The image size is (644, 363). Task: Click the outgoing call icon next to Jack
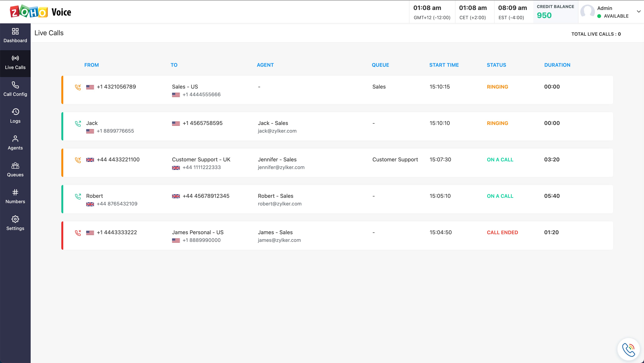[78, 123]
